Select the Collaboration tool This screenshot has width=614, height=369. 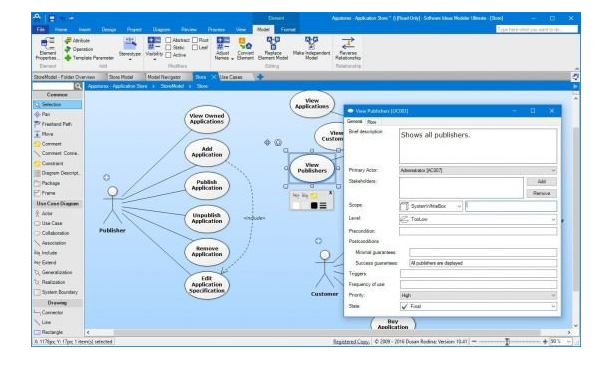58,233
